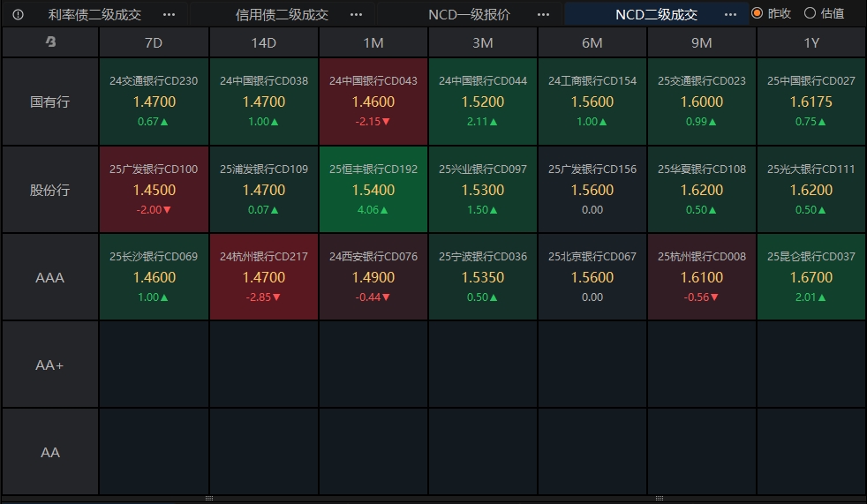Open the 24工商银行CD154 cell
The height and width of the screenshot is (504, 867).
(x=592, y=102)
